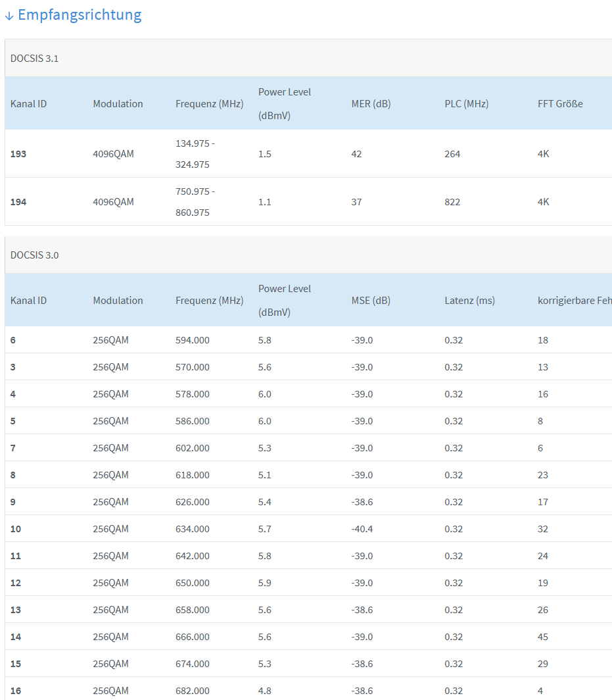Click correctable errors value 26
612x700 pixels.
[543, 611]
